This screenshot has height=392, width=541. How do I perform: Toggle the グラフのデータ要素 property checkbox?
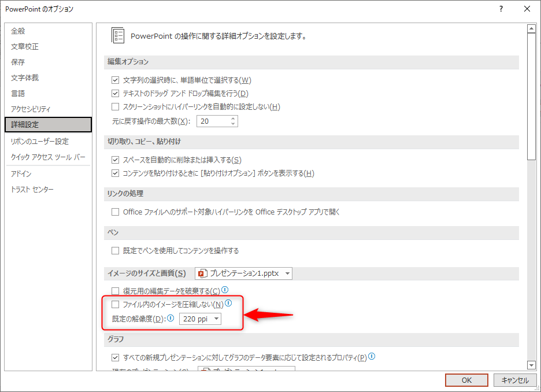[x=115, y=358]
